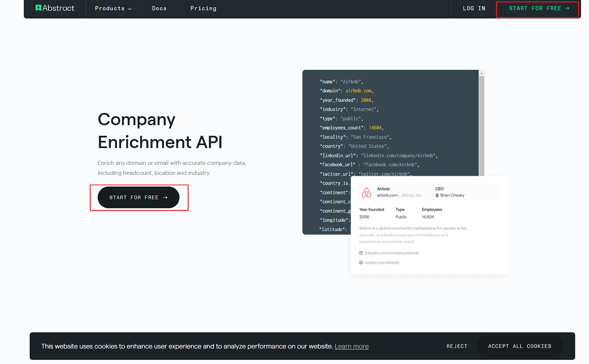This screenshot has width=589, height=364.
Task: Open the Pricing menu item
Action: point(203,8)
